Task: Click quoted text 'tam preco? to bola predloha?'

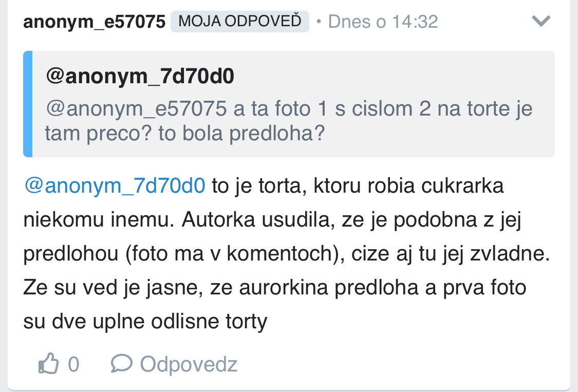Action: (x=185, y=134)
